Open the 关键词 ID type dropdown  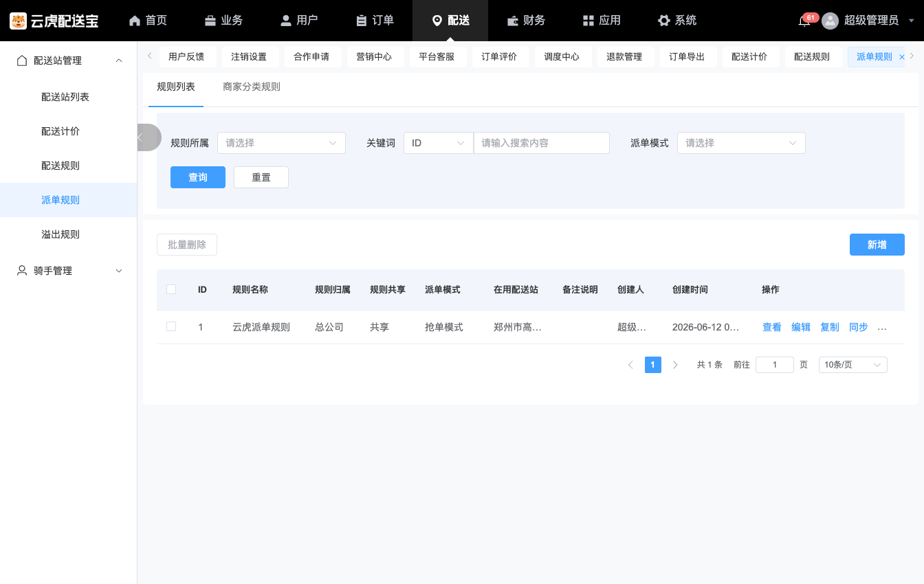[x=439, y=143]
